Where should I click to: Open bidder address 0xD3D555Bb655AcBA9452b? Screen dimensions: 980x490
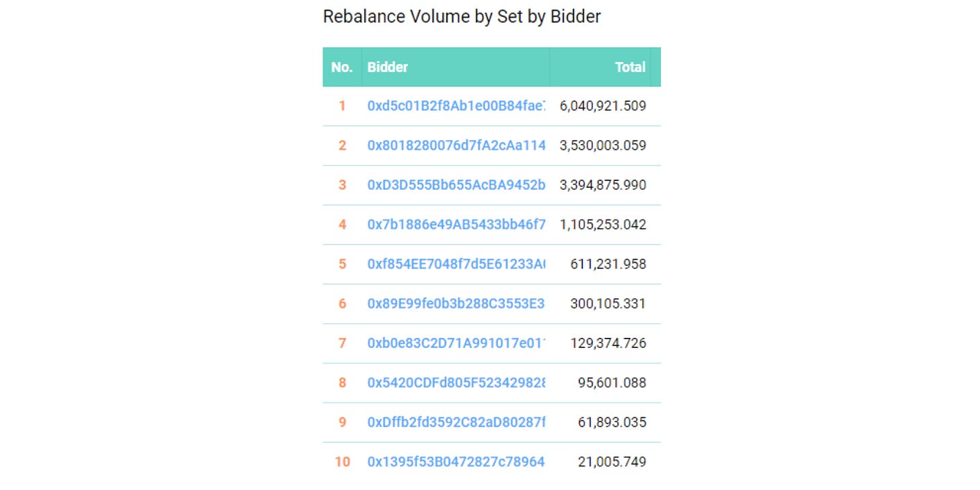click(456, 185)
